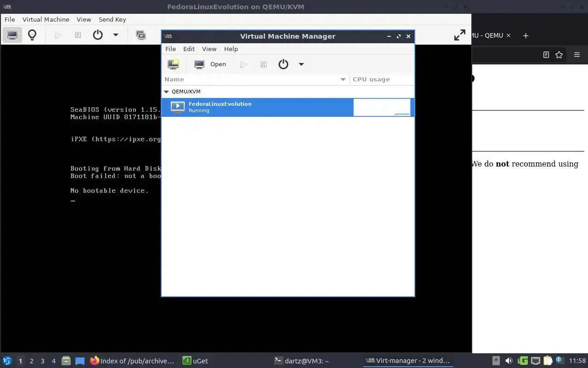
Task: Open the View menu in Virtual Machine Manager
Action: click(209, 49)
